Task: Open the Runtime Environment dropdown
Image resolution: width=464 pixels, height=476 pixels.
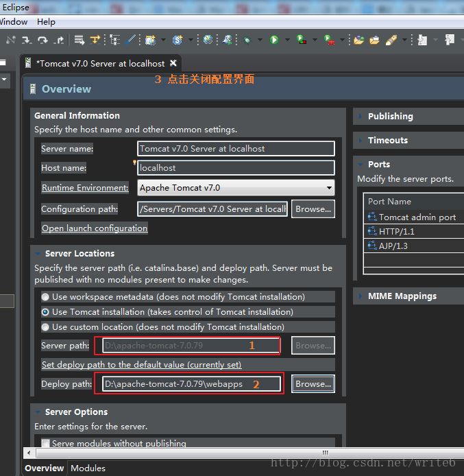Action: click(x=329, y=187)
